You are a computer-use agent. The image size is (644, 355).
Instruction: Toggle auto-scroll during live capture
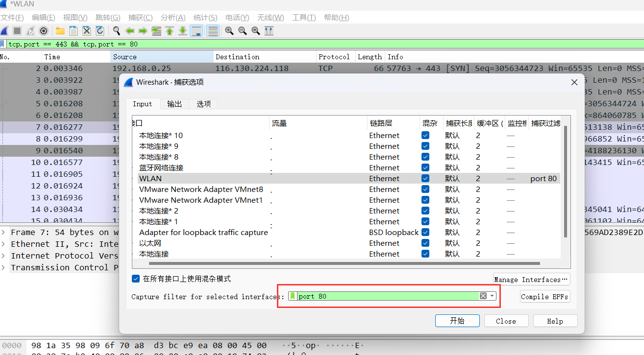coord(197,31)
